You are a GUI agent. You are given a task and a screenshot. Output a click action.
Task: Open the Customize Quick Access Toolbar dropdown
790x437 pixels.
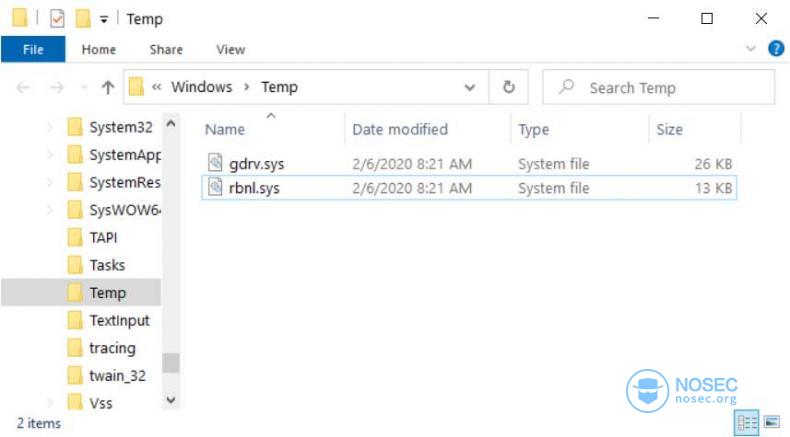point(104,20)
